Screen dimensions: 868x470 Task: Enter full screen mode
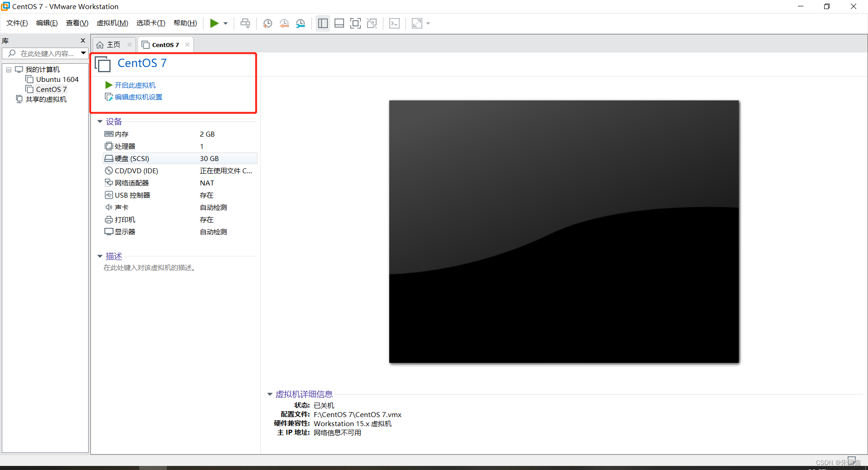coord(356,23)
